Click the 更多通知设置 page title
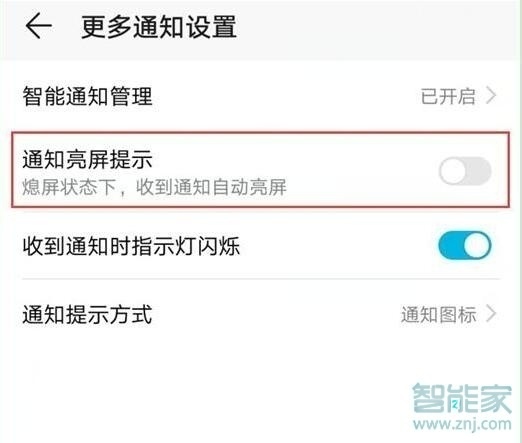Viewport: 522px width, 443px height. 159,26
